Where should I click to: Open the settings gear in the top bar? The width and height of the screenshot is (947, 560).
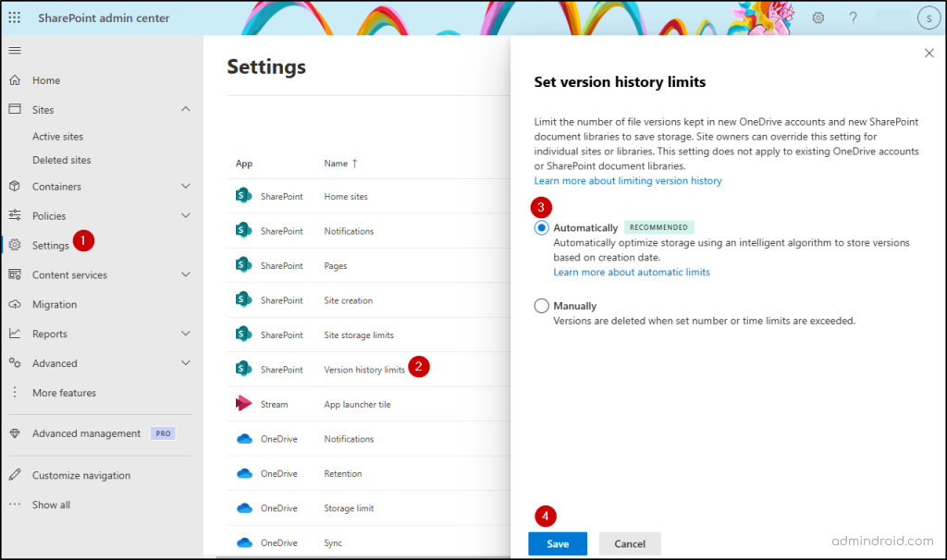(818, 18)
